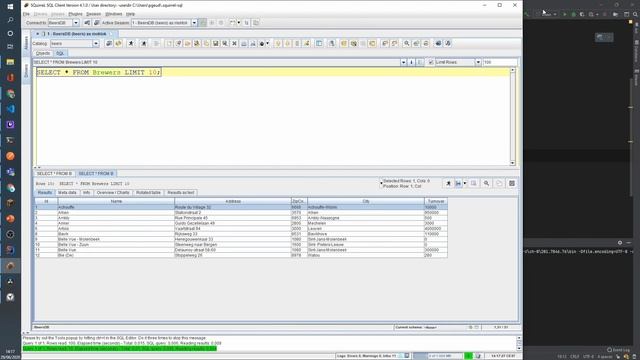Open the Overview / Charts tab
640x360 pixels.
pos(113,193)
